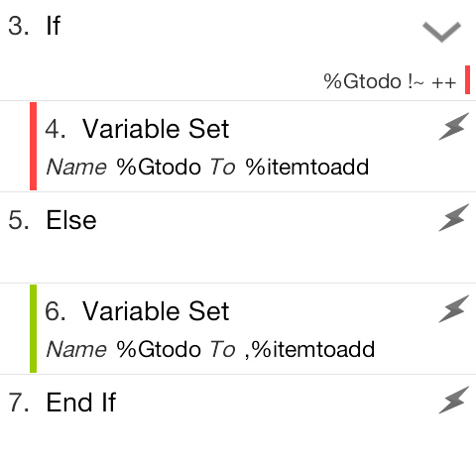Click green indent bar of action 6
476x464 pixels.
point(33,328)
